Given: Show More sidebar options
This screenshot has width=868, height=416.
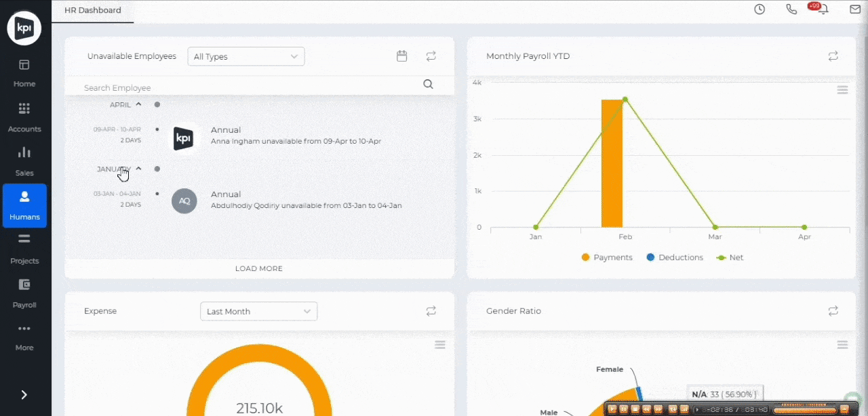Looking at the screenshot, I should (24, 337).
